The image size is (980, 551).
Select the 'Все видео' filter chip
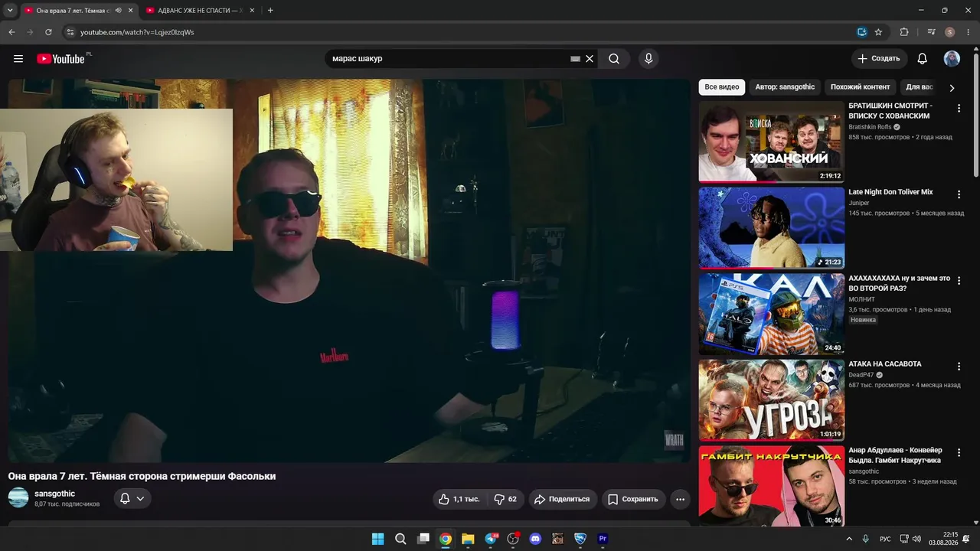pyautogui.click(x=722, y=87)
